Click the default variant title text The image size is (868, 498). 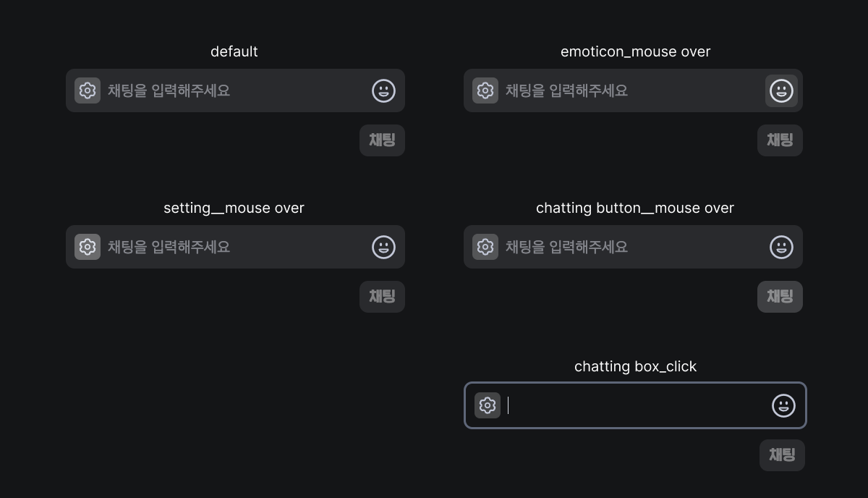point(234,51)
